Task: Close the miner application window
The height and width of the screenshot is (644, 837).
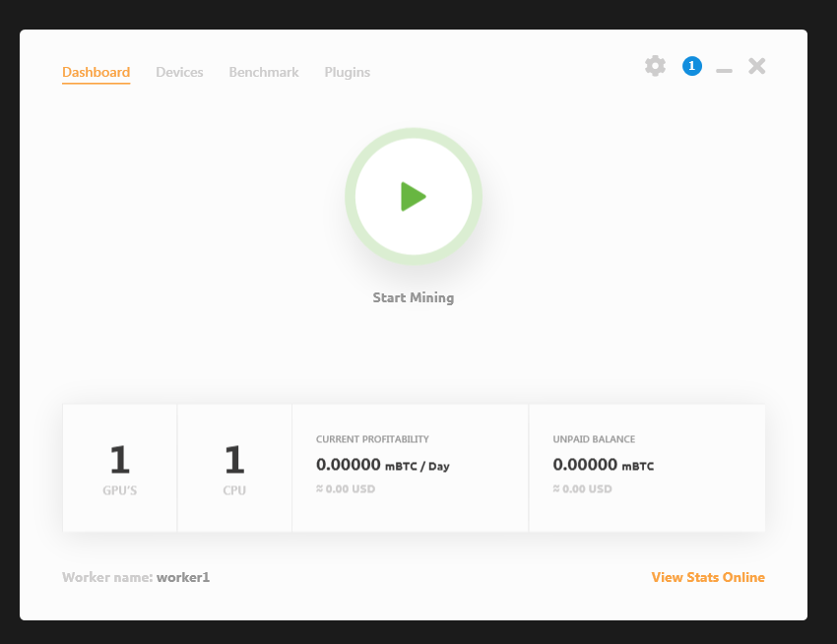Action: (x=756, y=66)
